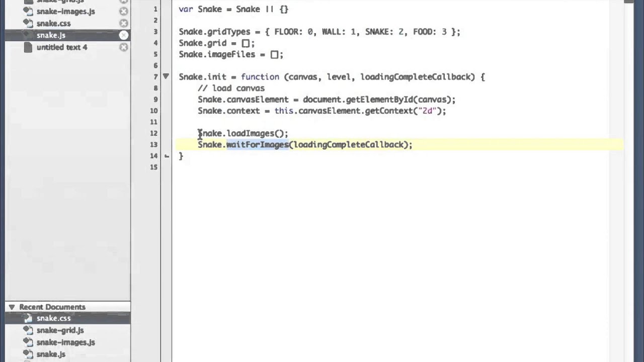Viewport: 644px width, 362px height.
Task: Open snake.css under Recent Documents
Action: coord(53,318)
